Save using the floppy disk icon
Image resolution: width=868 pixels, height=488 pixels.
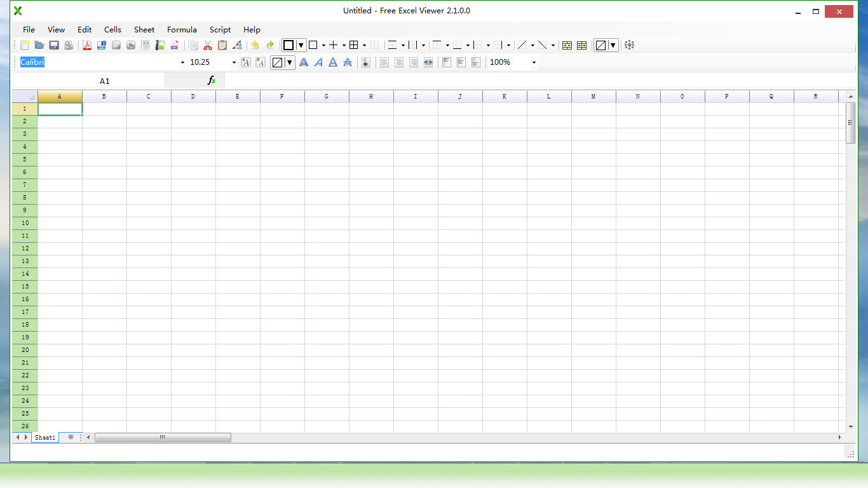[x=54, y=45]
